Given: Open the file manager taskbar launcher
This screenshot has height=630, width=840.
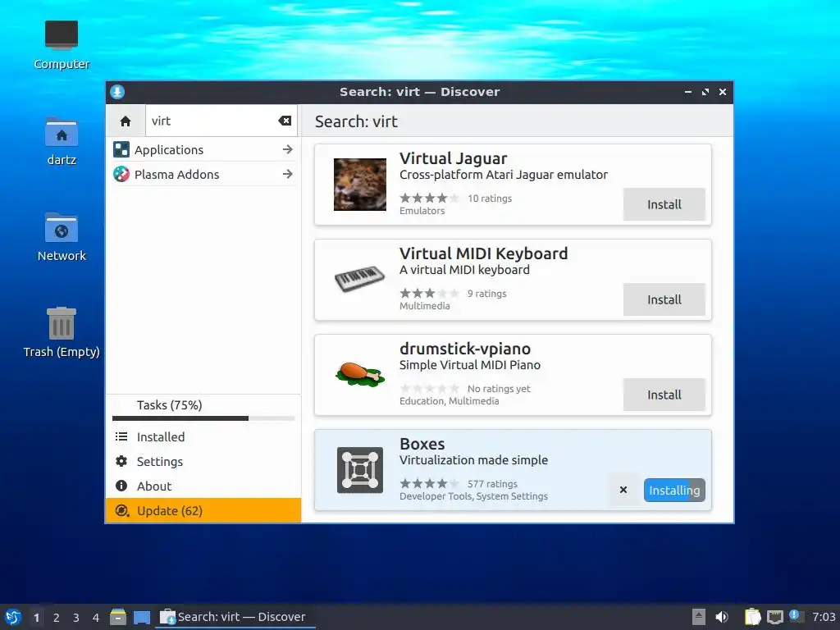Looking at the screenshot, I should (118, 617).
